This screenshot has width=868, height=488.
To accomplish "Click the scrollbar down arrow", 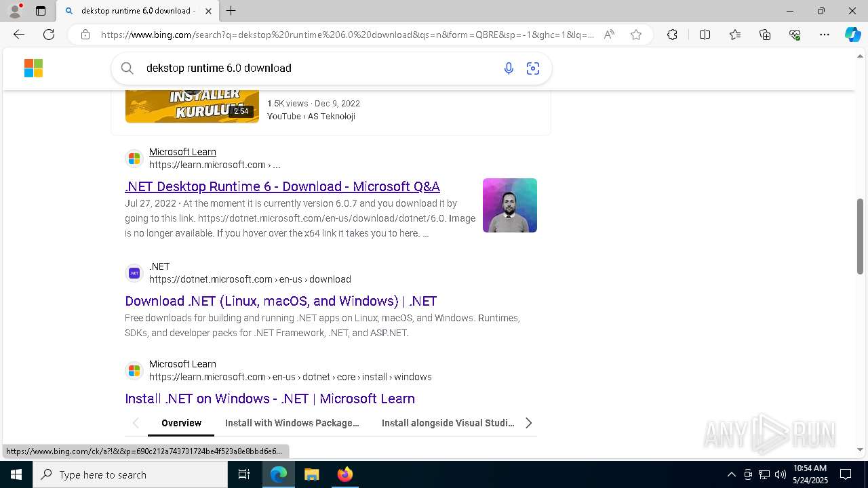I will tap(860, 449).
